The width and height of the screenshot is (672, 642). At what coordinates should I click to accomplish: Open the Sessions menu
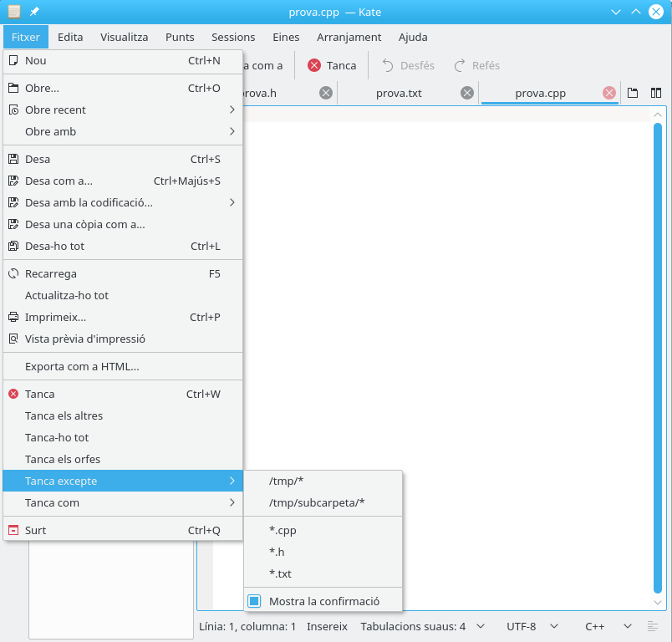coord(233,37)
